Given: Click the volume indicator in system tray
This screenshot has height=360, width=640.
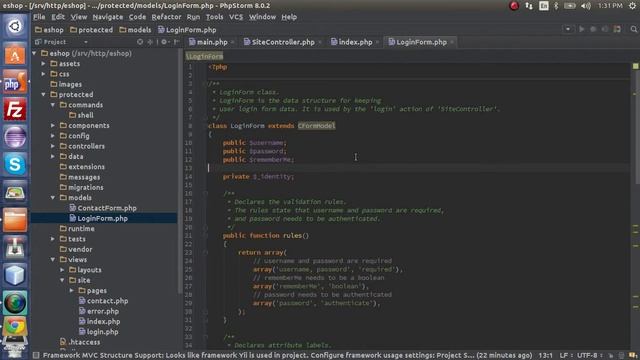Looking at the screenshot, I should coord(586,6).
